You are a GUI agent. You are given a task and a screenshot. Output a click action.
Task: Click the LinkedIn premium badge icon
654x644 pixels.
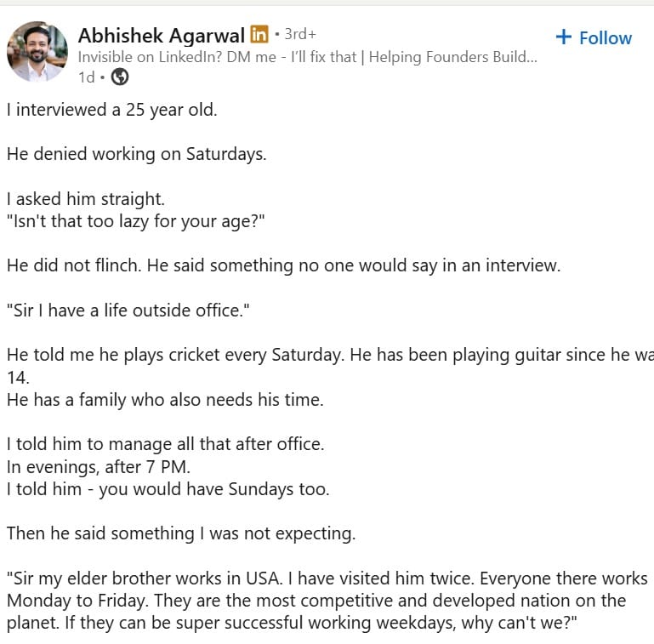coord(259,34)
